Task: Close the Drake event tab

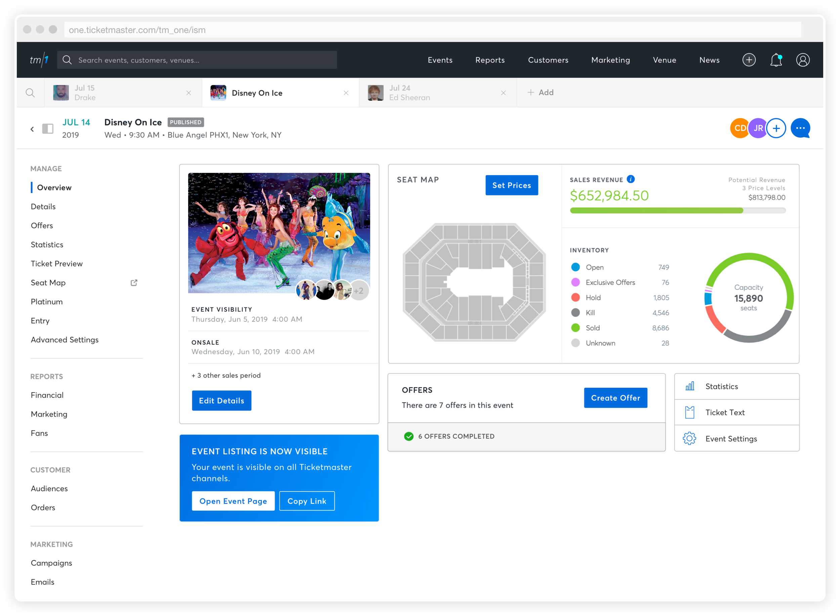Action: [x=189, y=93]
